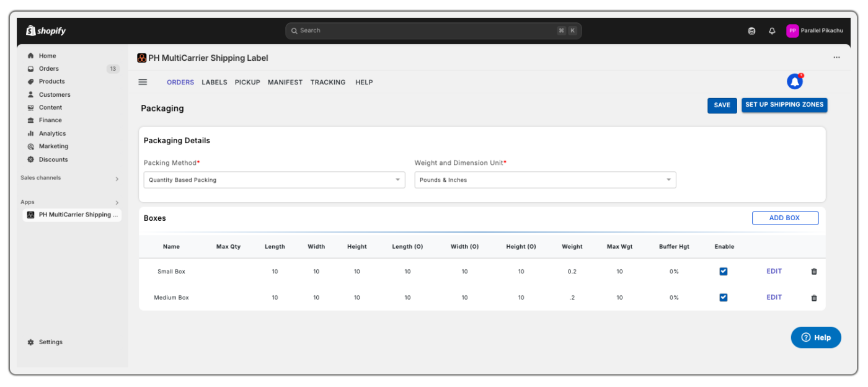Open Orders in the sidebar

point(49,69)
